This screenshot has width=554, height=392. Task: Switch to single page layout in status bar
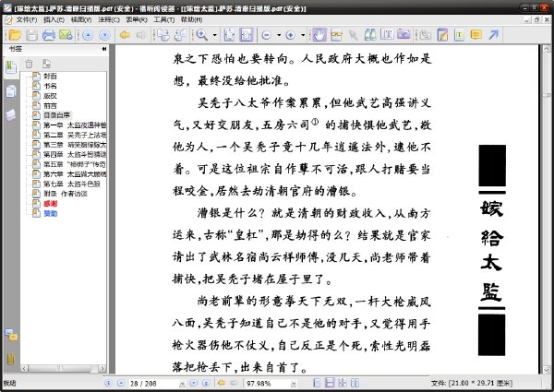coord(318,383)
